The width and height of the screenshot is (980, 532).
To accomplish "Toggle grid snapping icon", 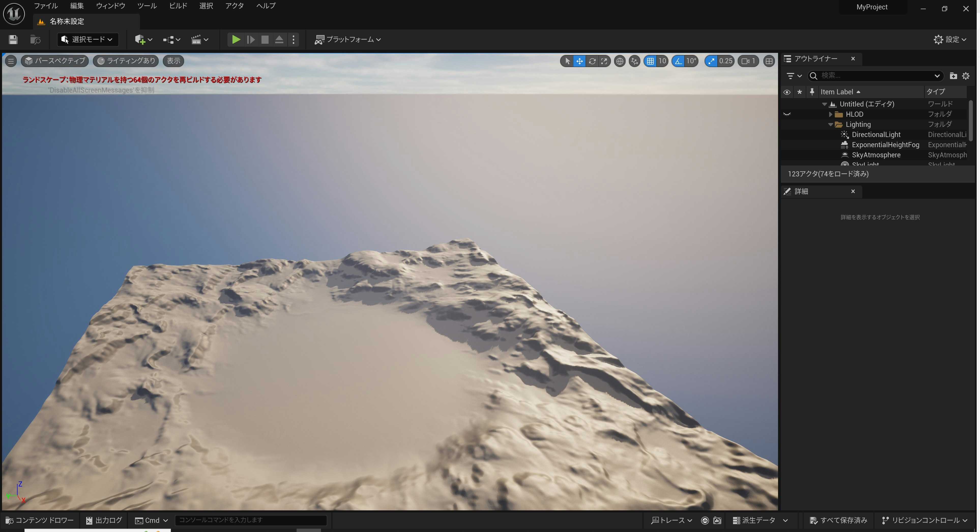I will [x=650, y=61].
